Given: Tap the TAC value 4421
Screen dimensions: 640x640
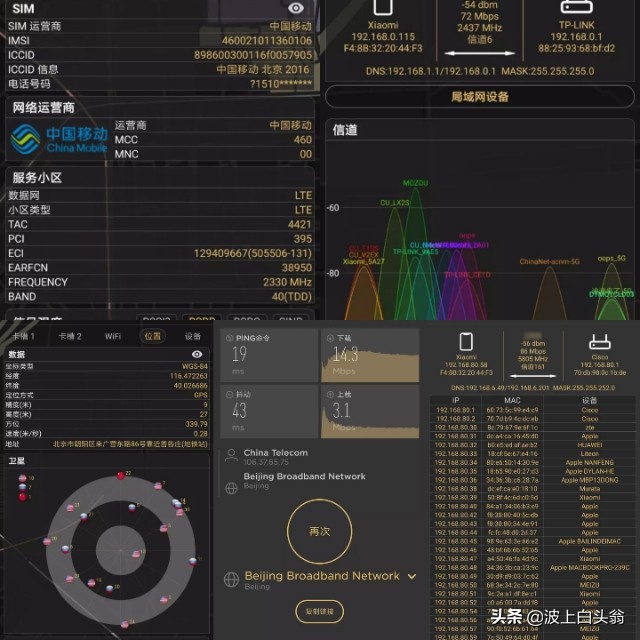Looking at the screenshot, I should pyautogui.click(x=300, y=224).
